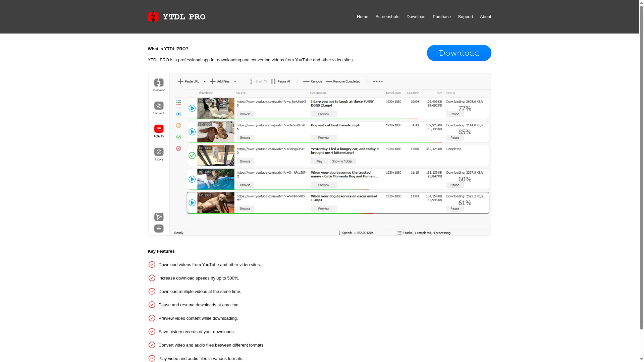
Task: Open Screenshots in the site navigation
Action: coord(387,17)
